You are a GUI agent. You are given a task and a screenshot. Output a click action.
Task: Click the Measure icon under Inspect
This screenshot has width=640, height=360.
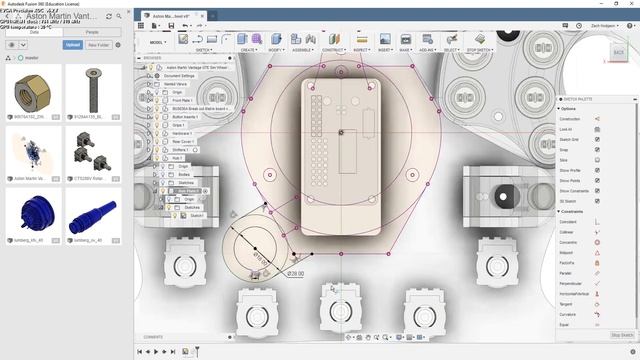click(x=362, y=39)
